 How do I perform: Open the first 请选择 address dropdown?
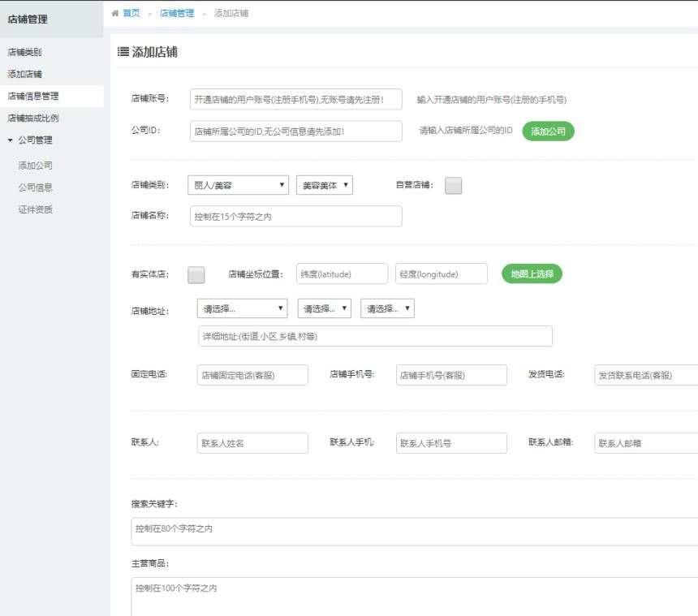[x=242, y=308]
